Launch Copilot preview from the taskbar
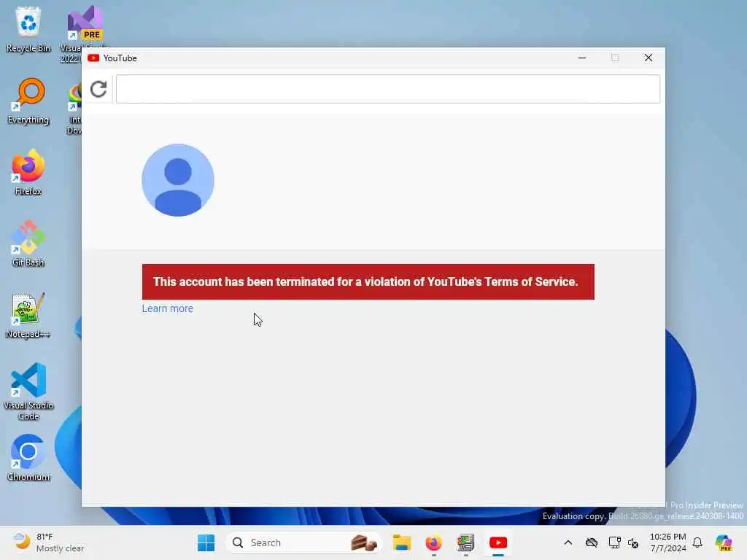 [x=723, y=542]
